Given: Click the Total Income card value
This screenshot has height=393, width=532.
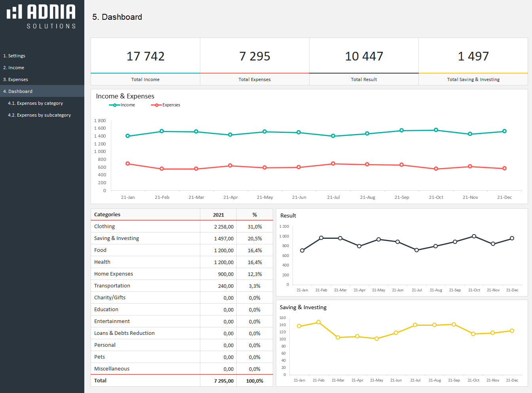Looking at the screenshot, I should click(145, 56).
